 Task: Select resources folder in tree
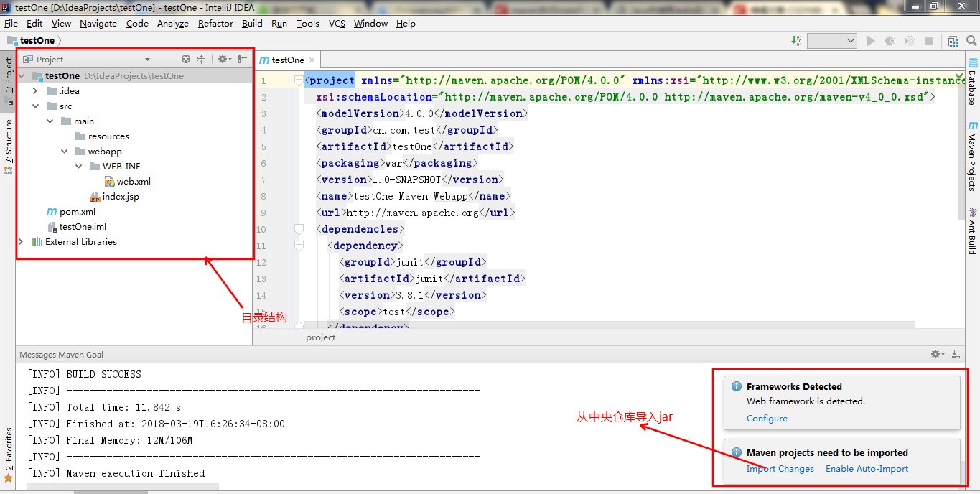[x=108, y=136]
